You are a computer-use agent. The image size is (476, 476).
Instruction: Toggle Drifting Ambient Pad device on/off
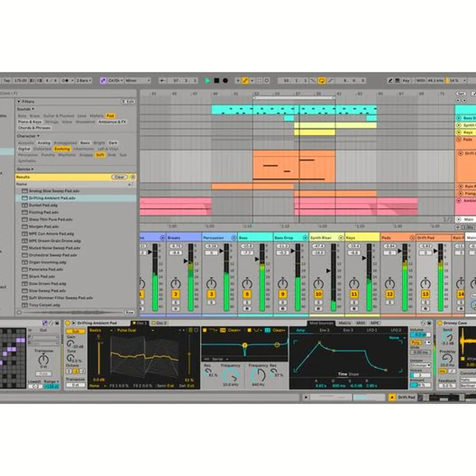click(67, 323)
